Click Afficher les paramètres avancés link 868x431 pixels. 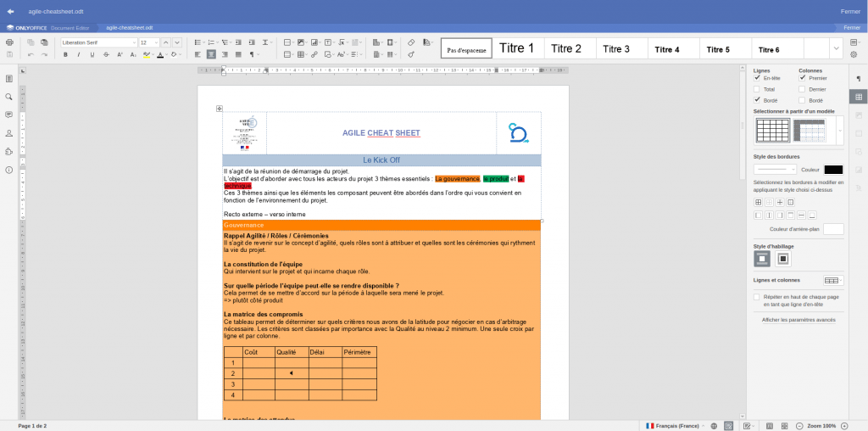(x=798, y=320)
